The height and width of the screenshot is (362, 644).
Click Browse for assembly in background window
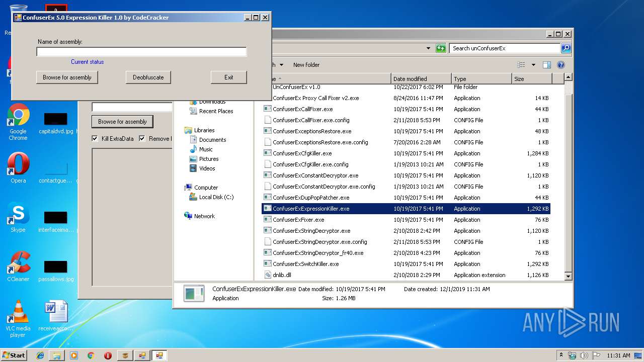122,122
